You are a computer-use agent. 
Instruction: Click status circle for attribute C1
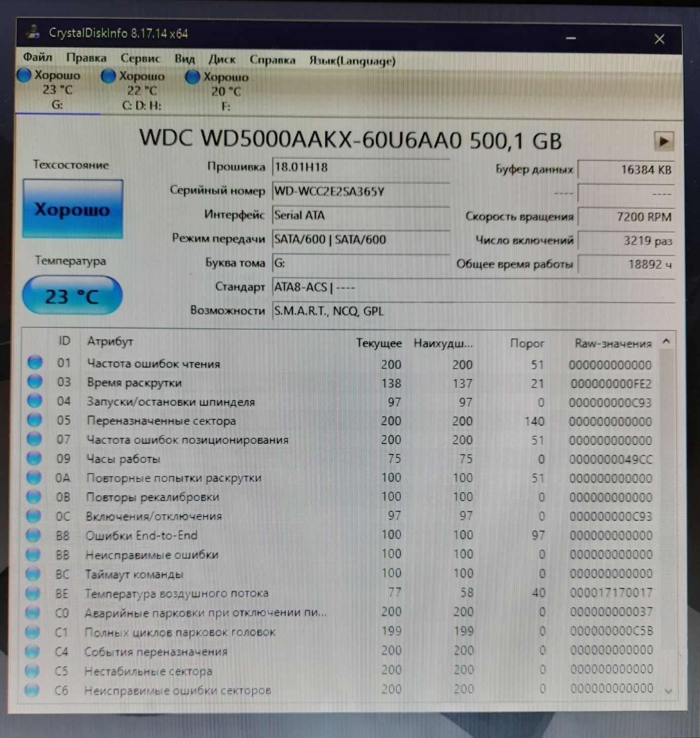tap(32, 631)
